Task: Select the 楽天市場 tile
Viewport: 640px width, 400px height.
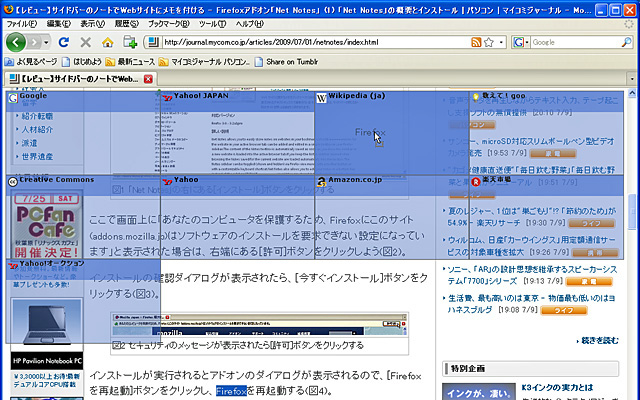Action: pos(547,217)
